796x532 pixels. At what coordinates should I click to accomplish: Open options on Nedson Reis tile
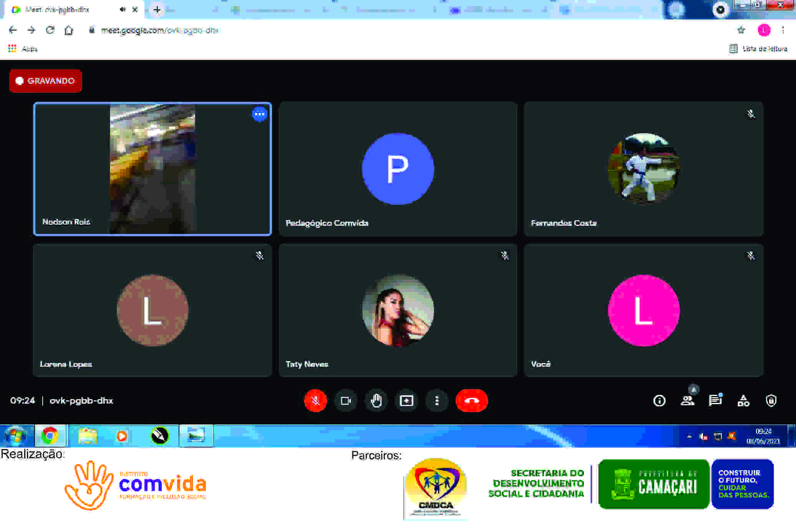260,114
